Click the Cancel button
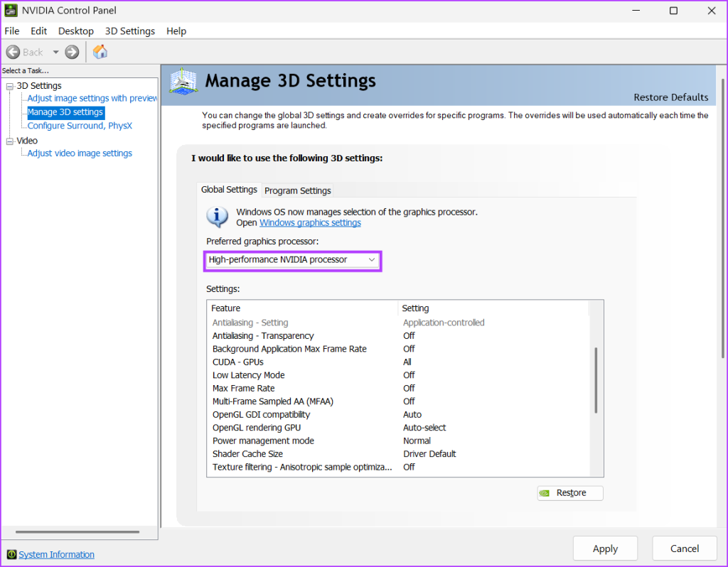The height and width of the screenshot is (567, 728). point(685,549)
